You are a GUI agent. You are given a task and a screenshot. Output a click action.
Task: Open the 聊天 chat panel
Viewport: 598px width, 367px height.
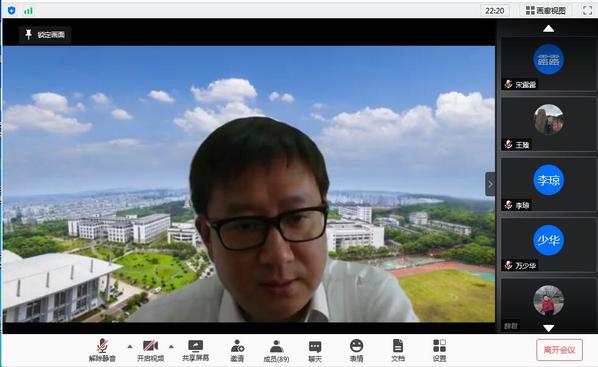(315, 350)
